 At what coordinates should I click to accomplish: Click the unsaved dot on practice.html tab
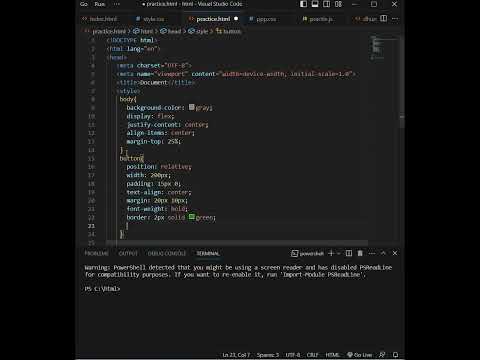coord(236,19)
